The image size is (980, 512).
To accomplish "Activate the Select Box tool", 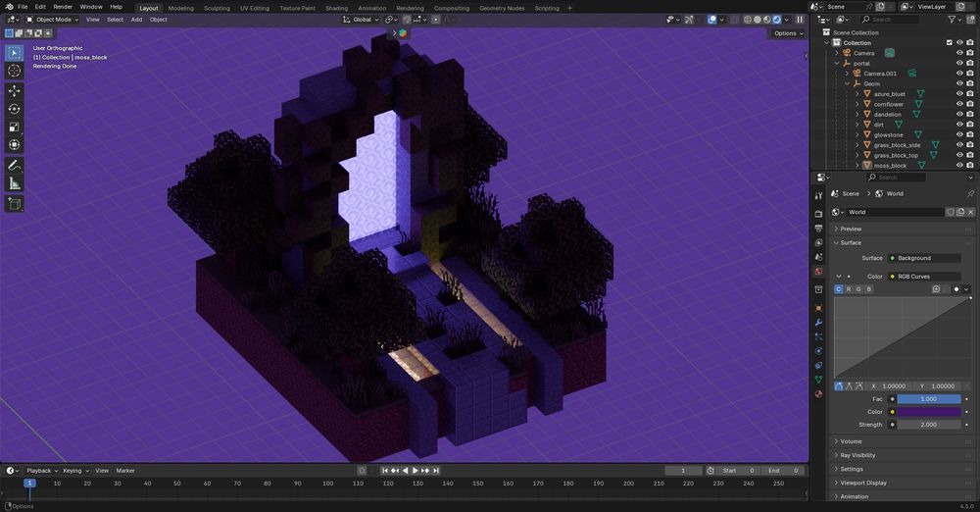I will point(15,53).
